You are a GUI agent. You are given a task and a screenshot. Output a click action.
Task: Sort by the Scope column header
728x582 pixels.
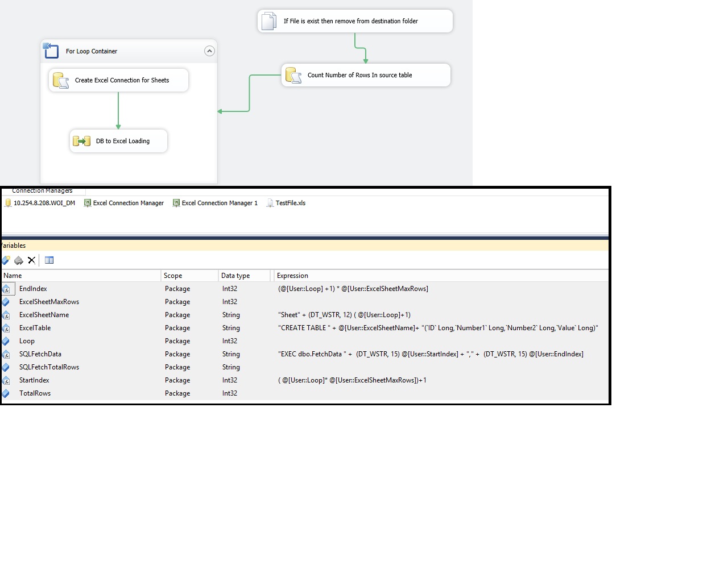coord(190,276)
